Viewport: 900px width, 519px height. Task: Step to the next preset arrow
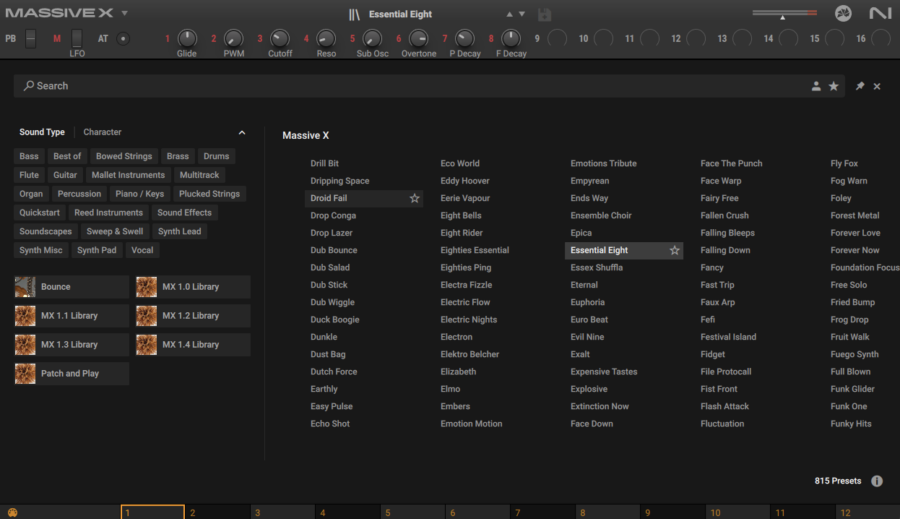tap(522, 15)
